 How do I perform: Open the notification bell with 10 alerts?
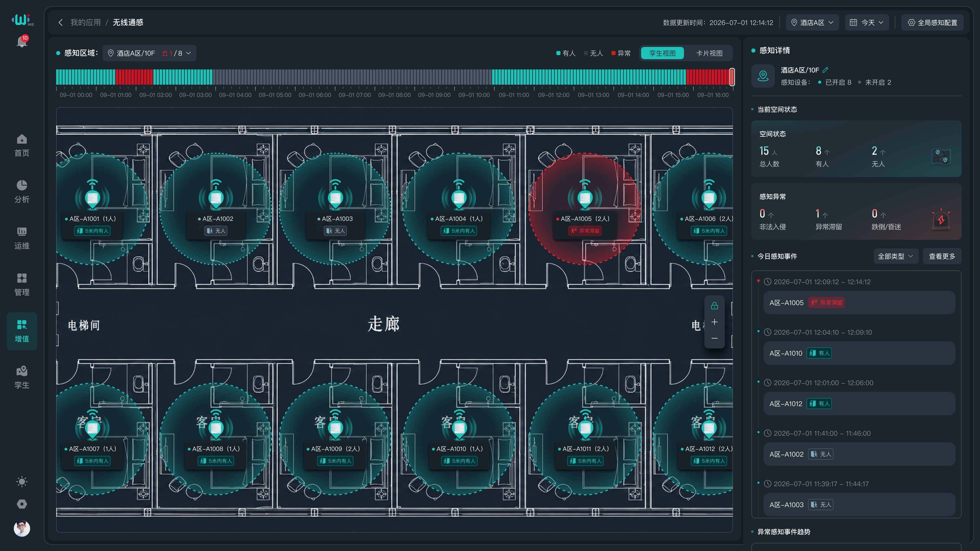[x=22, y=41]
